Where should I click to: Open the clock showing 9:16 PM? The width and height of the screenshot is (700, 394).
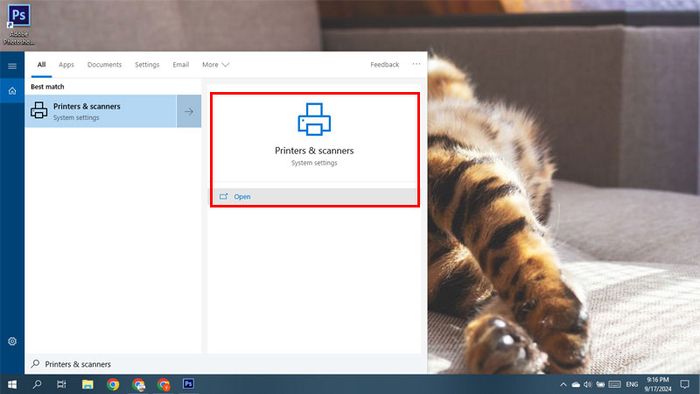pos(658,384)
